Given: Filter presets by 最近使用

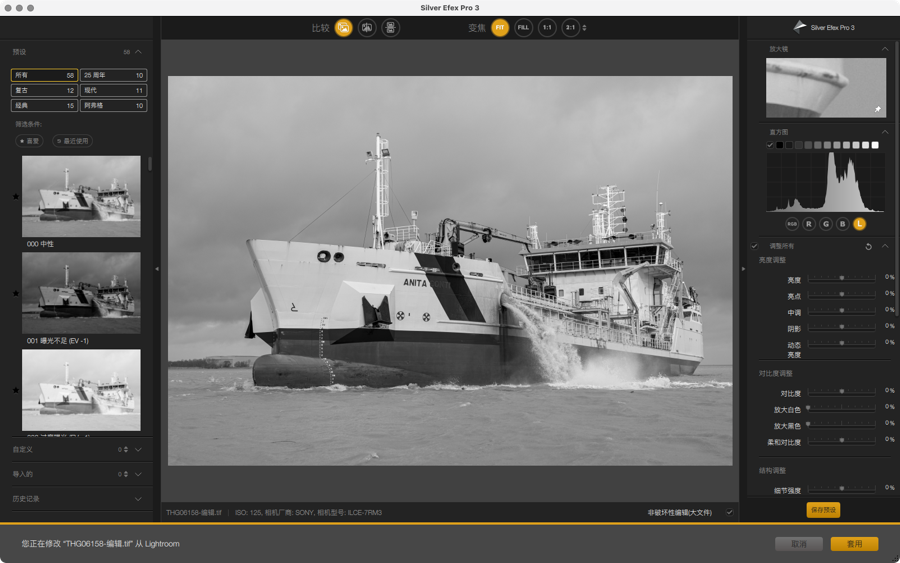Looking at the screenshot, I should pyautogui.click(x=73, y=141).
